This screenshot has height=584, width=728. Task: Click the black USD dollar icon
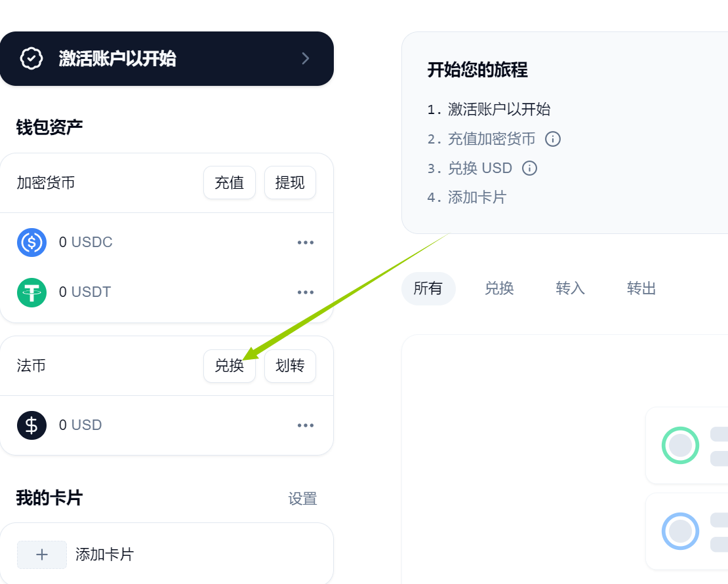click(31, 425)
